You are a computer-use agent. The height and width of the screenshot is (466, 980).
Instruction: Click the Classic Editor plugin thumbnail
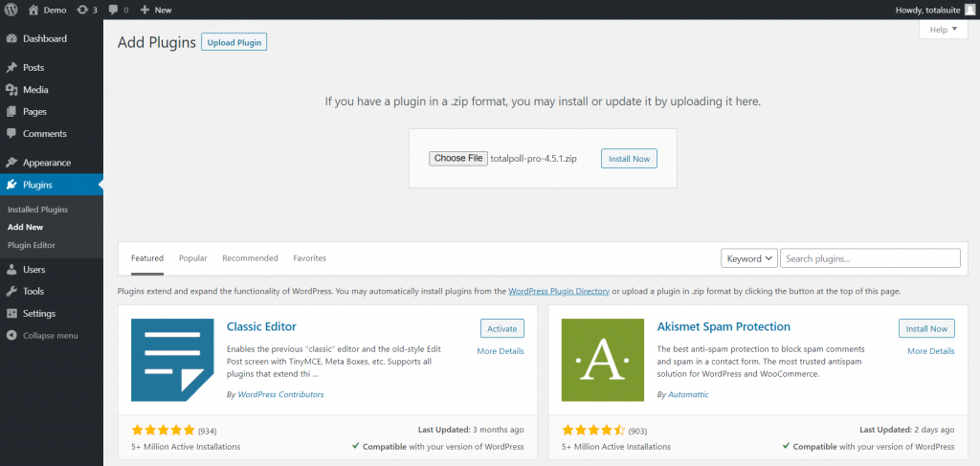point(172,360)
